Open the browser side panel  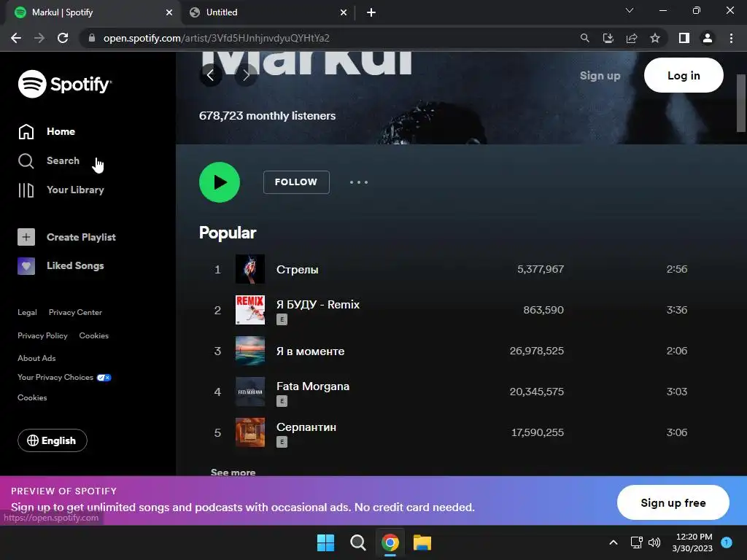pos(684,38)
